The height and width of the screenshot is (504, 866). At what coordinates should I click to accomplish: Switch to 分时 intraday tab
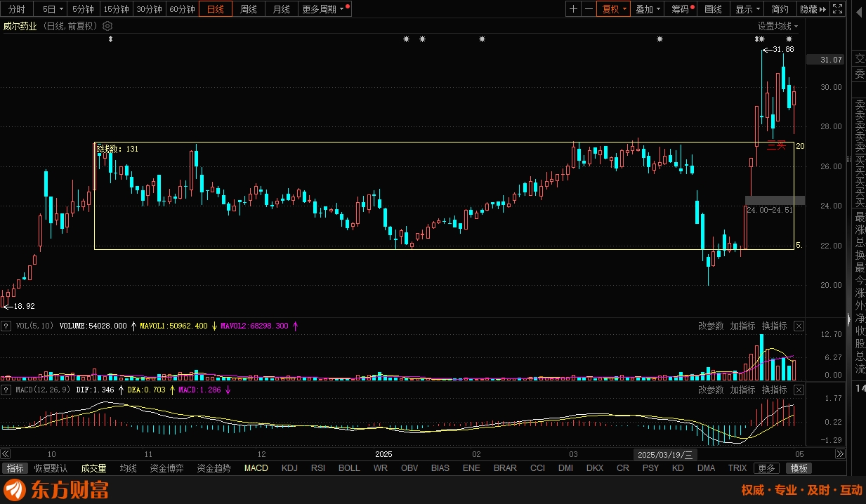coord(16,9)
